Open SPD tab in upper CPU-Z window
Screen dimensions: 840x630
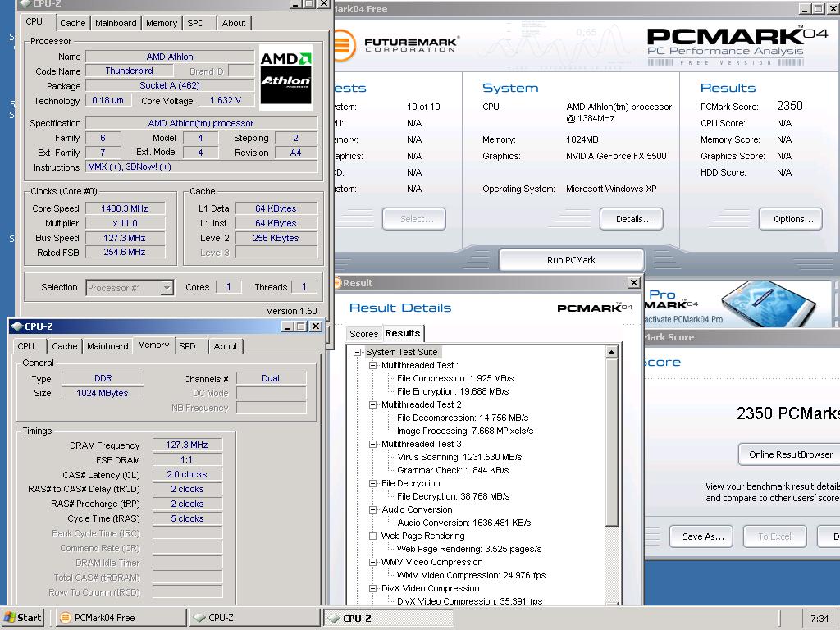click(195, 23)
